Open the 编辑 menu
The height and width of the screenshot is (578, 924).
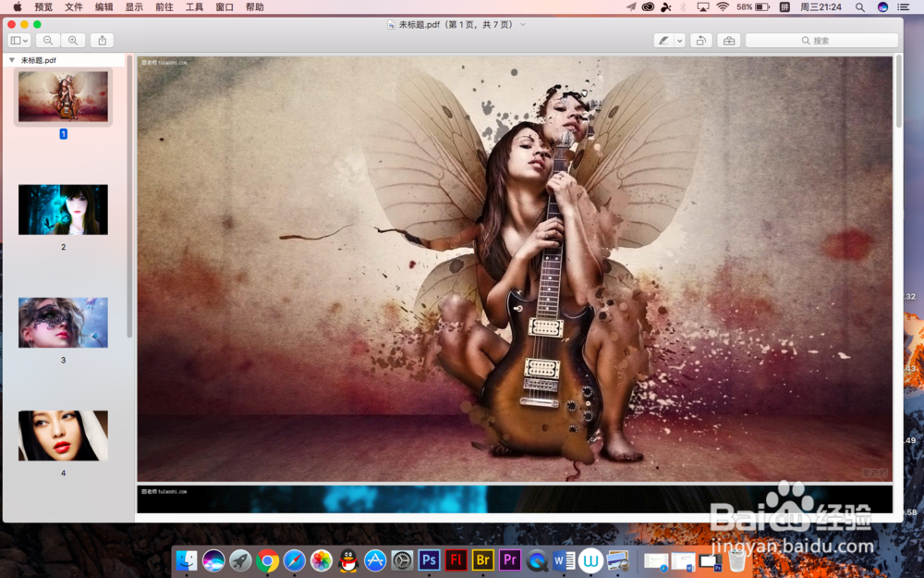(103, 7)
